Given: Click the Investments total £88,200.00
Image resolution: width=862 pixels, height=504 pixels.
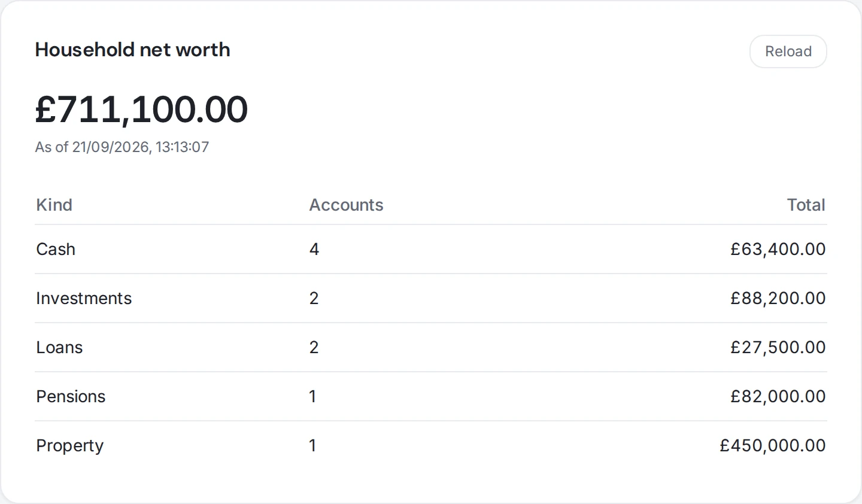Looking at the screenshot, I should (x=778, y=298).
